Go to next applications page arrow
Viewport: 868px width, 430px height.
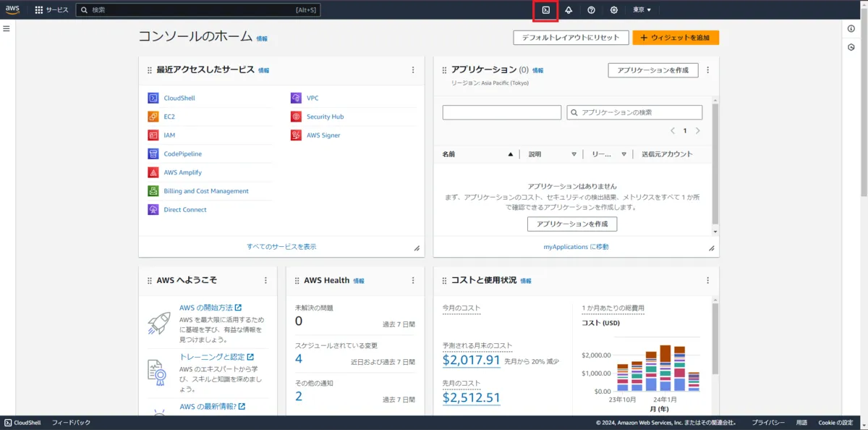pos(698,131)
